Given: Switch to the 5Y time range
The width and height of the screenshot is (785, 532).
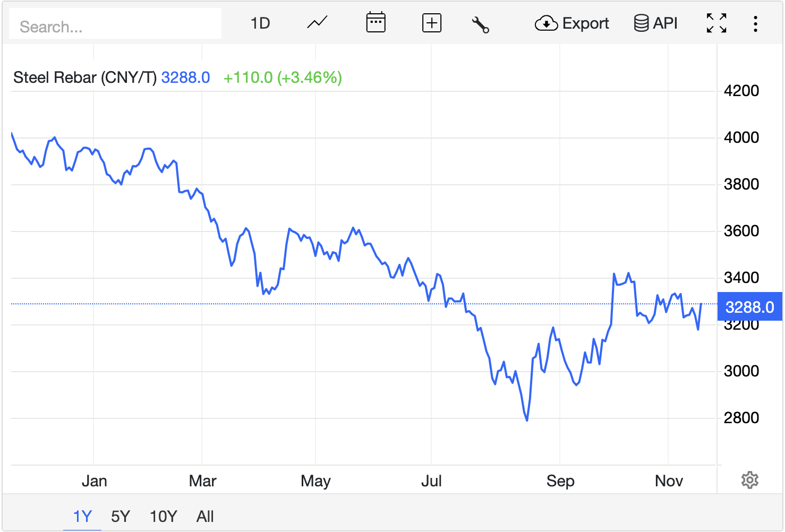Looking at the screenshot, I should (x=121, y=516).
